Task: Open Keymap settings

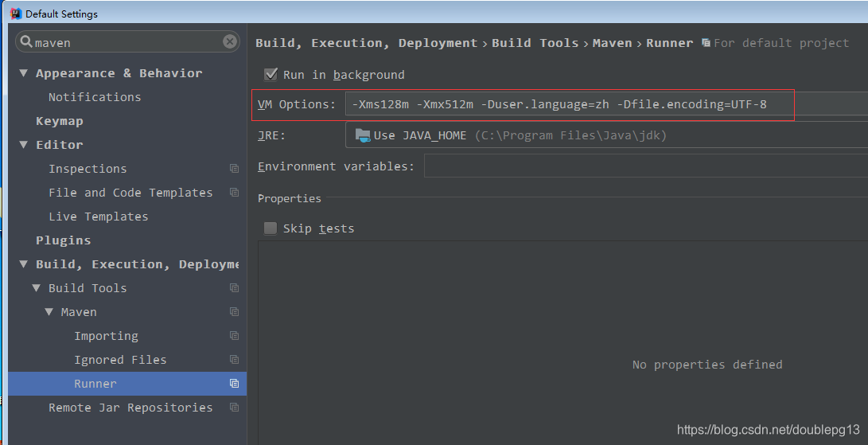Action: (59, 121)
